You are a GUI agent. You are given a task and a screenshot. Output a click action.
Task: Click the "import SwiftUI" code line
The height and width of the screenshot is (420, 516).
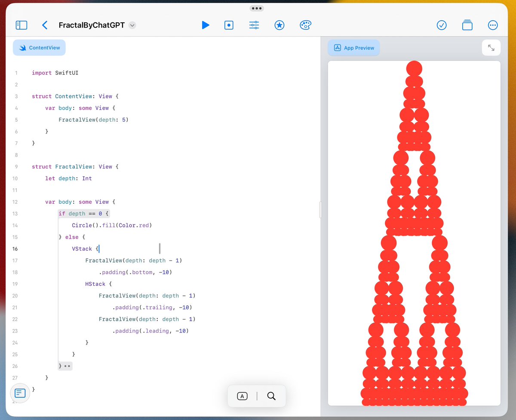[55, 73]
